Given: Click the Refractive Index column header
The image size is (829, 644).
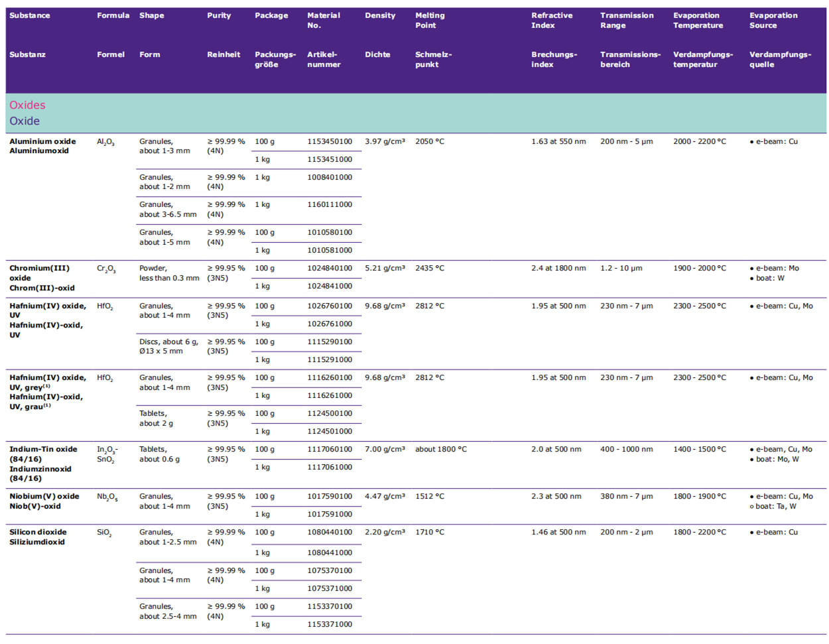Looking at the screenshot, I should (551, 20).
